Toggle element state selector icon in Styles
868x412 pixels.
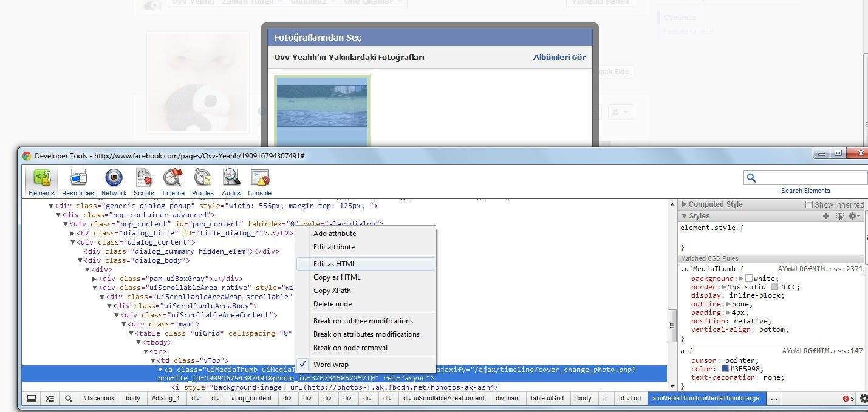[840, 216]
